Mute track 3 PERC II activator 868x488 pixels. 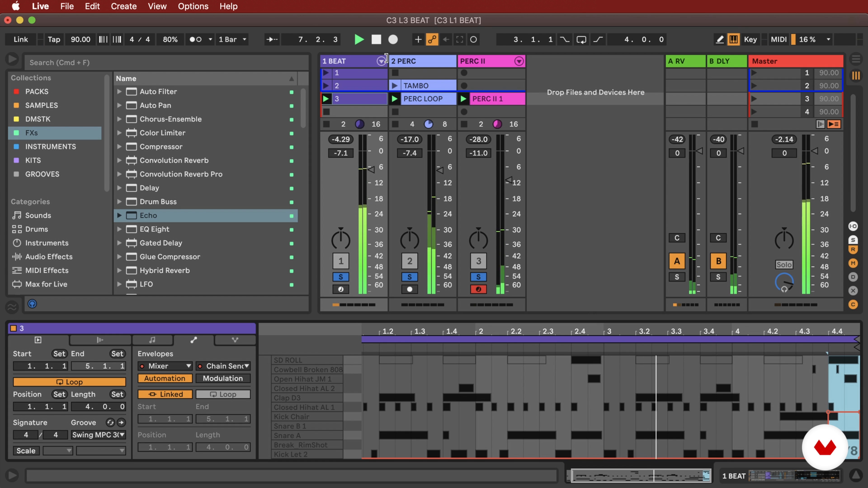(478, 261)
